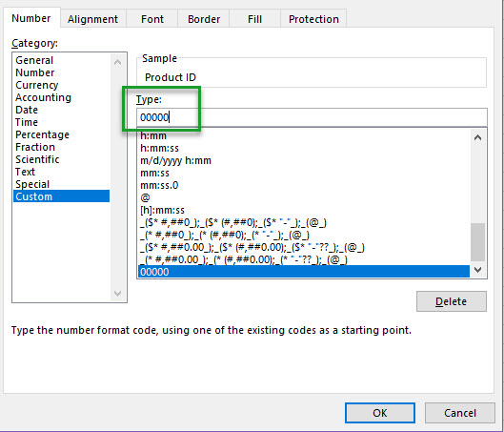Choose the m/d/yyyy h:mm format
This screenshot has height=432, width=504.
pos(303,160)
